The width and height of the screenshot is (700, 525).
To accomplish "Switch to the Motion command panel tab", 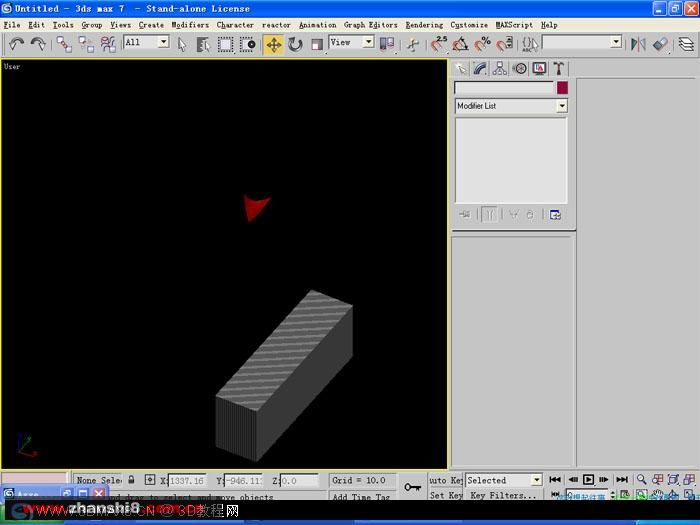I will [x=520, y=68].
